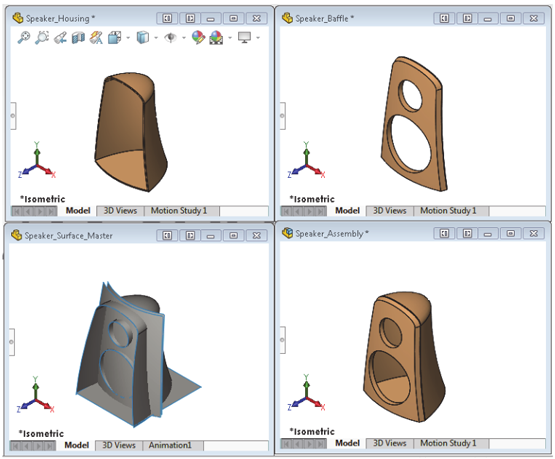555x459 pixels.
Task: Click Speaker_Assembly tab scroll arrows
Action: [x=304, y=443]
